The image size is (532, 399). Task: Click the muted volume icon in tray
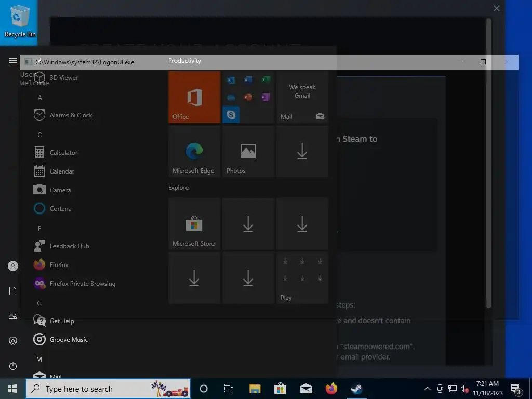click(464, 389)
